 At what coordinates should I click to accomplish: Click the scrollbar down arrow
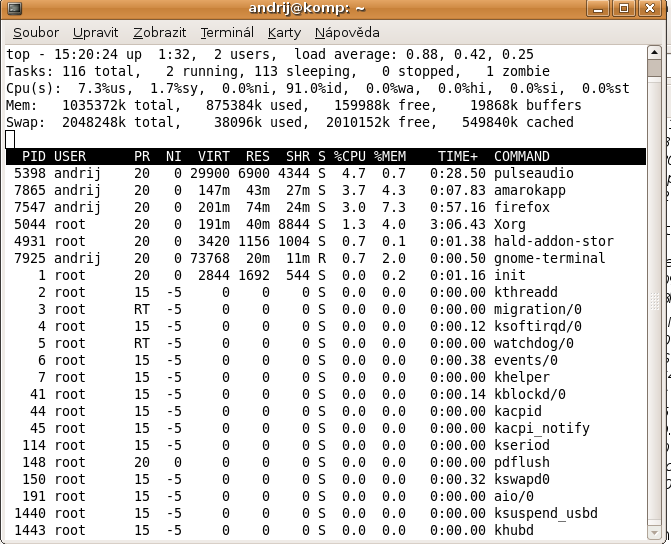pyautogui.click(x=654, y=533)
